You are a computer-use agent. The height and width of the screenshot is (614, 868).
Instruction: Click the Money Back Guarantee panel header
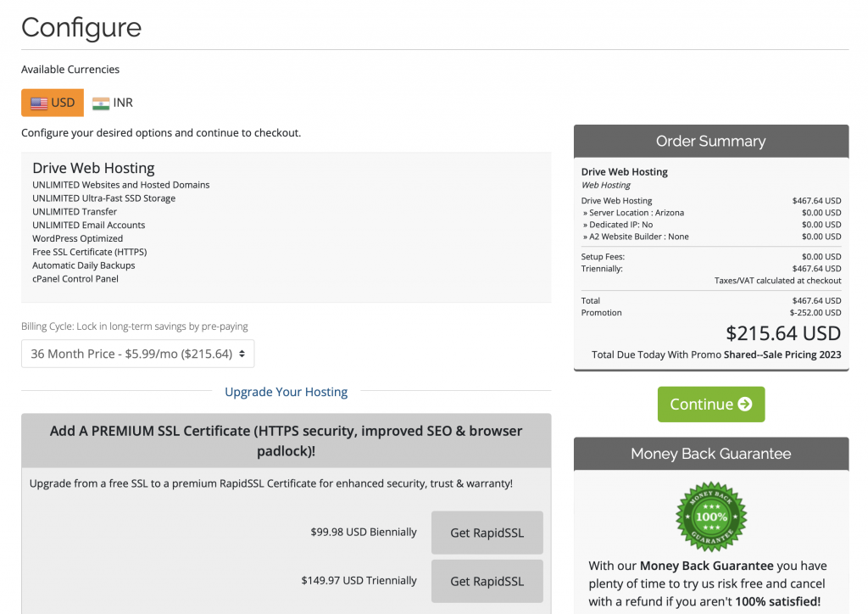(x=710, y=454)
